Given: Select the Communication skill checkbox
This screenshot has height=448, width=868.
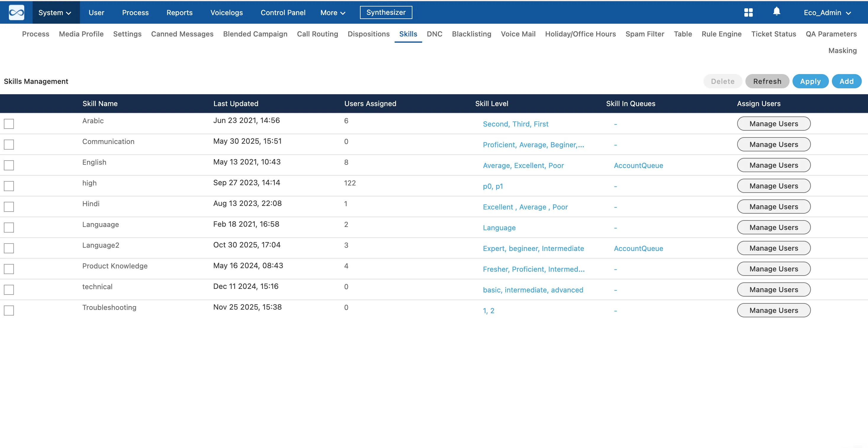Looking at the screenshot, I should click(x=9, y=144).
